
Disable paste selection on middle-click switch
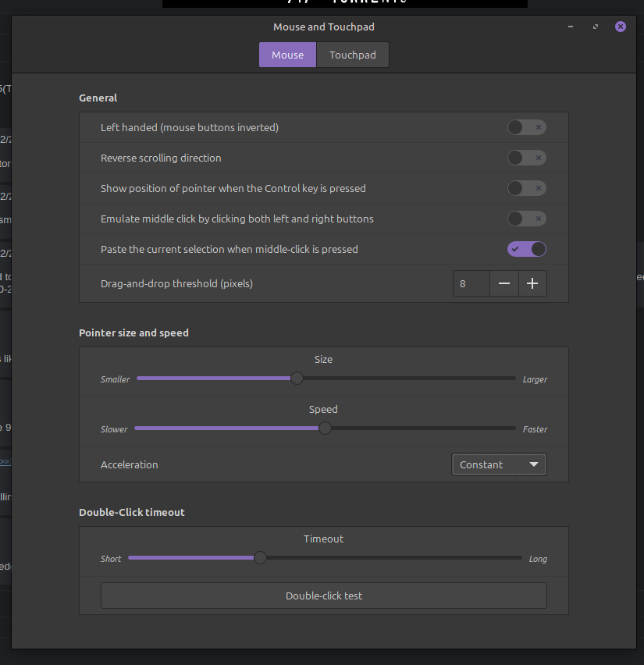pos(526,249)
